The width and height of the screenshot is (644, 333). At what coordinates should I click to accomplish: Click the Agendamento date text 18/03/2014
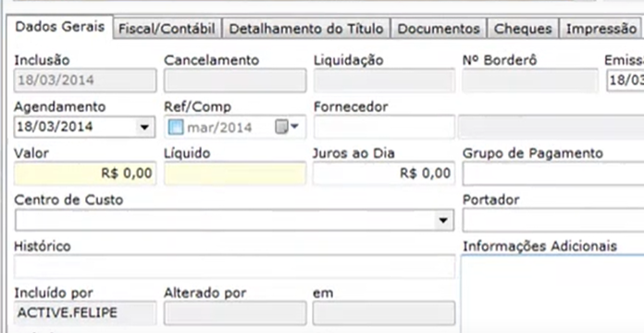click(55, 127)
